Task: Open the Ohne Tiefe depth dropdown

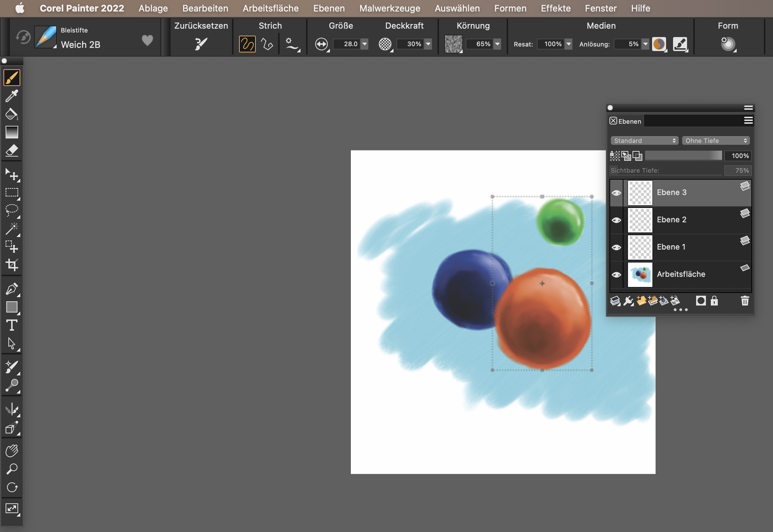Action: tap(715, 141)
